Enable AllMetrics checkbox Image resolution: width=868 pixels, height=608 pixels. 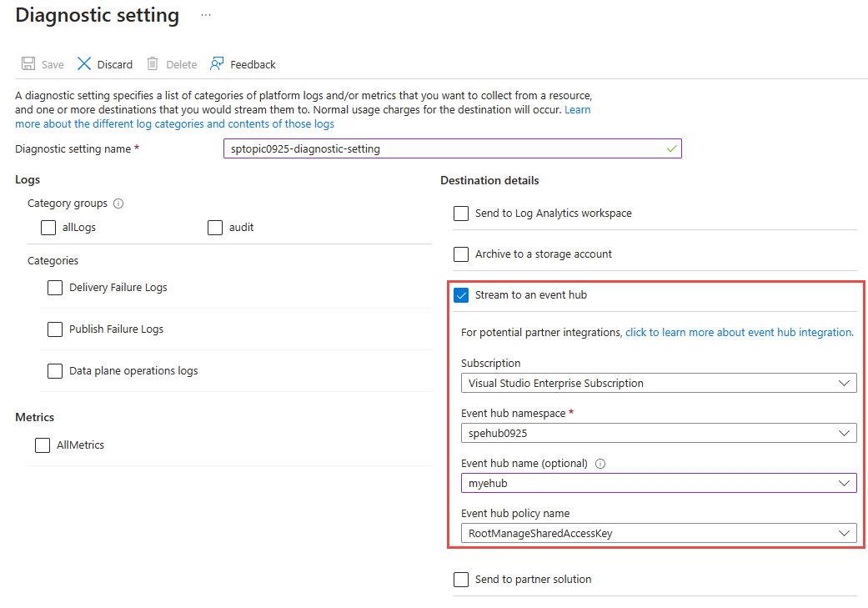(43, 445)
